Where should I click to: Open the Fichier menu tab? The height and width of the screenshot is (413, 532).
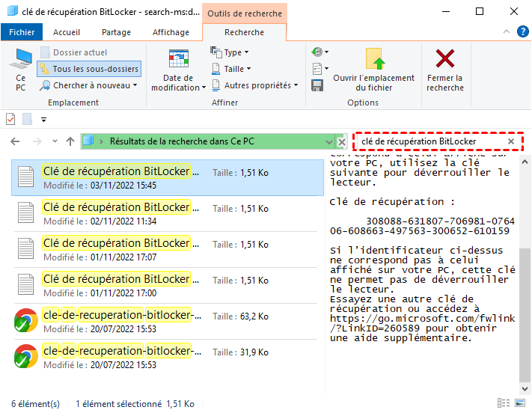click(22, 33)
